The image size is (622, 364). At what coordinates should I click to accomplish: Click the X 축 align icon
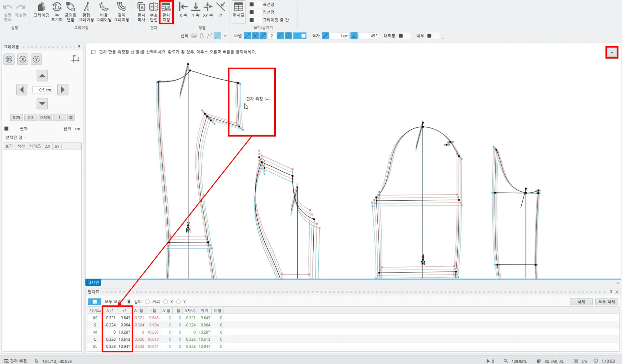click(183, 10)
